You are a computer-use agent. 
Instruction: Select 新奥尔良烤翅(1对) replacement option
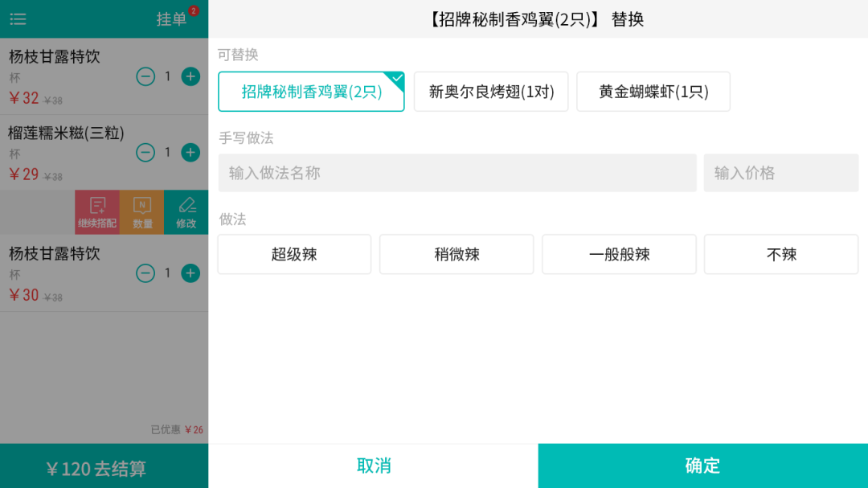[491, 92]
